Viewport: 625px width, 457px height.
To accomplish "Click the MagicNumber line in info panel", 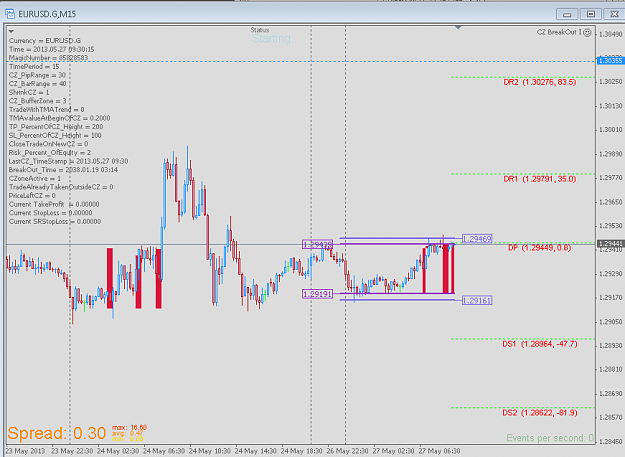I will (x=48, y=58).
